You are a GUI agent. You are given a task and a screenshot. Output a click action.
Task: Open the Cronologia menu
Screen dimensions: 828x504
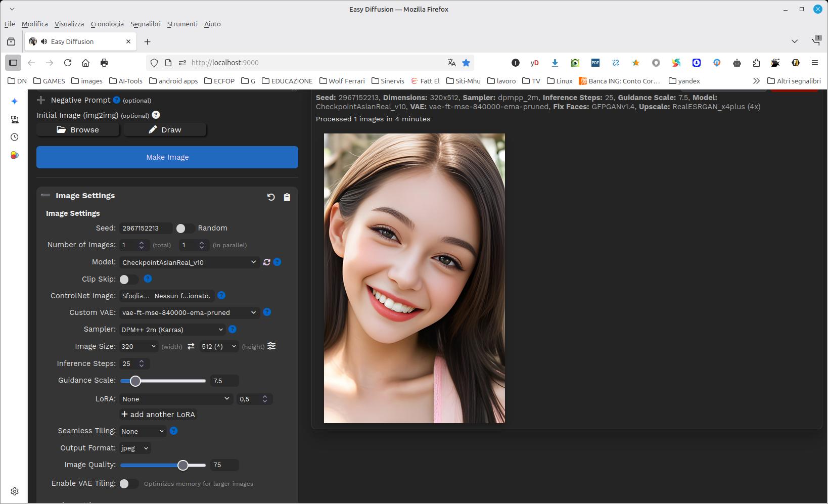point(107,24)
